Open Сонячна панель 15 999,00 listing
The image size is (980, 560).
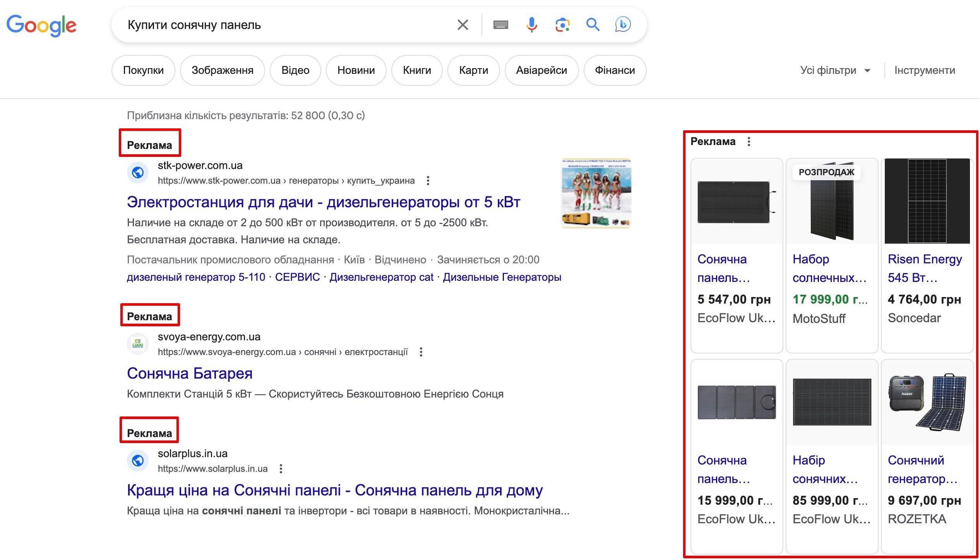[x=724, y=470]
